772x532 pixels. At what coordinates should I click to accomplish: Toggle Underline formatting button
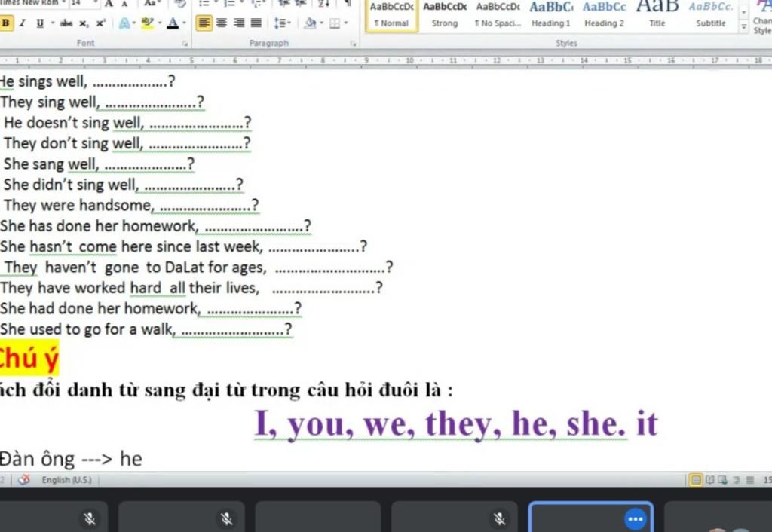[41, 23]
